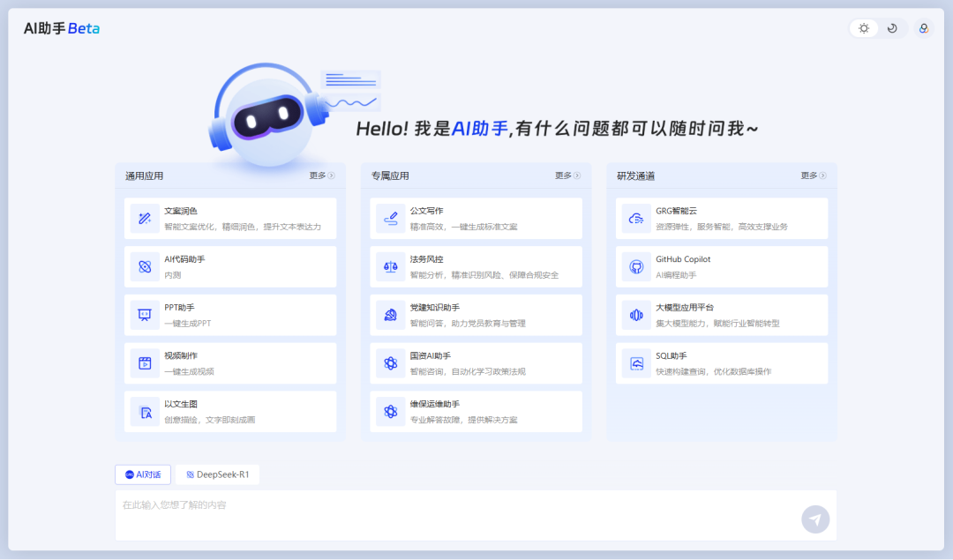Select the 视频制作 video icon

[145, 362]
